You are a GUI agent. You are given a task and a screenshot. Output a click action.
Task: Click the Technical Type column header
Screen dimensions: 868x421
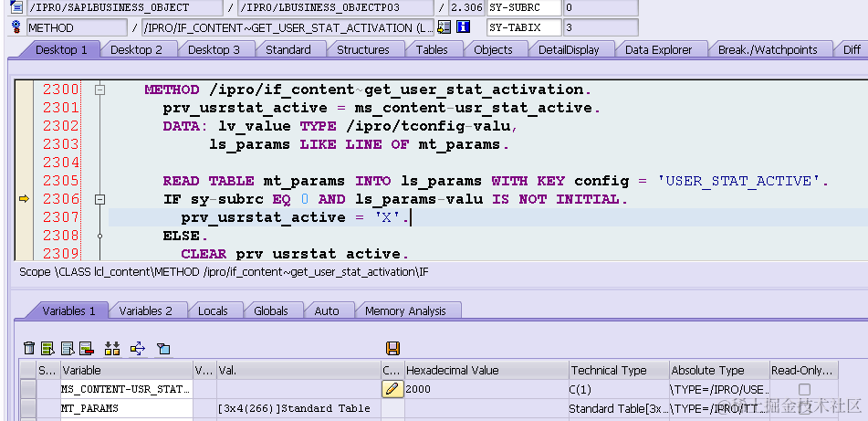tap(618, 370)
